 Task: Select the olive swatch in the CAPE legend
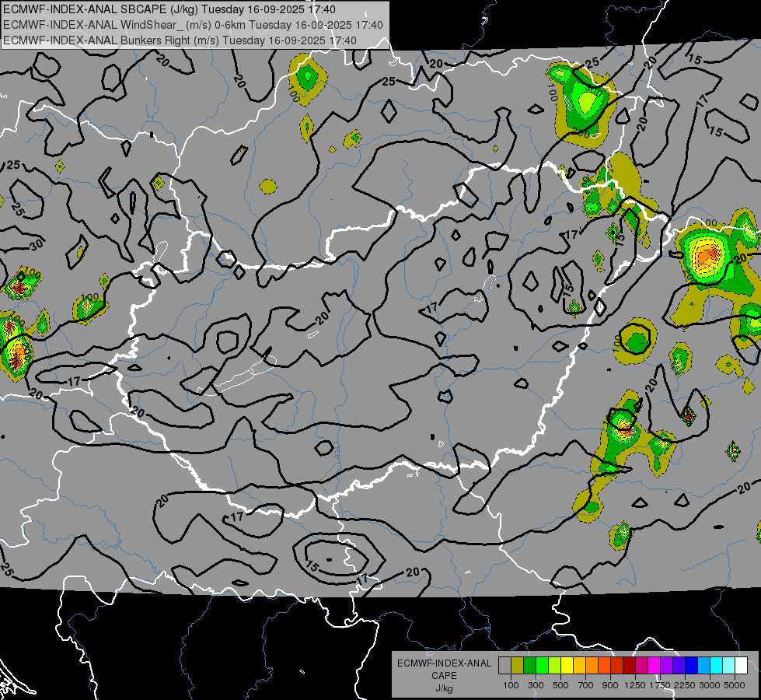[518, 666]
